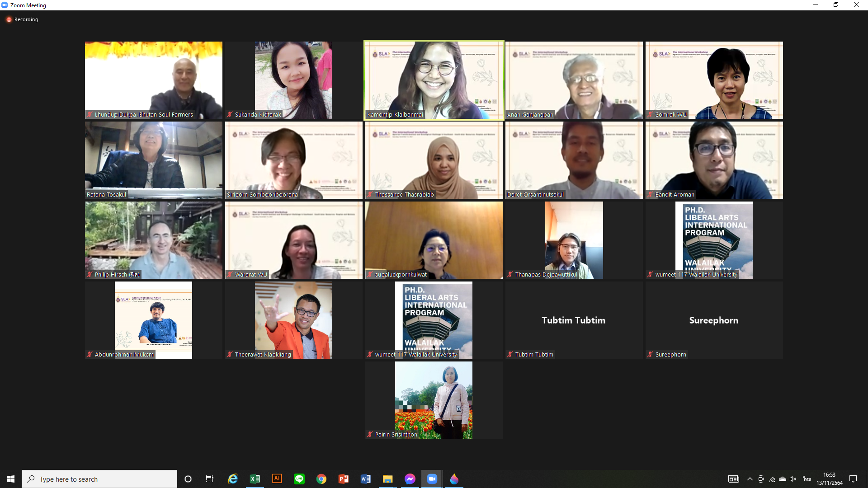Screen dimensions: 868x488
Task: Expand hidden system tray icons chevron
Action: 750,479
